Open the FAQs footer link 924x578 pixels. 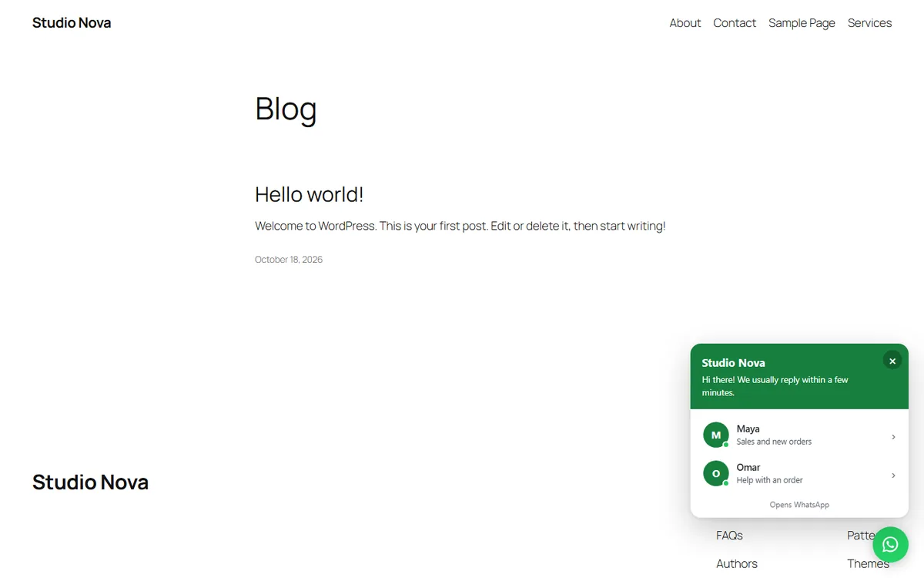(x=729, y=535)
